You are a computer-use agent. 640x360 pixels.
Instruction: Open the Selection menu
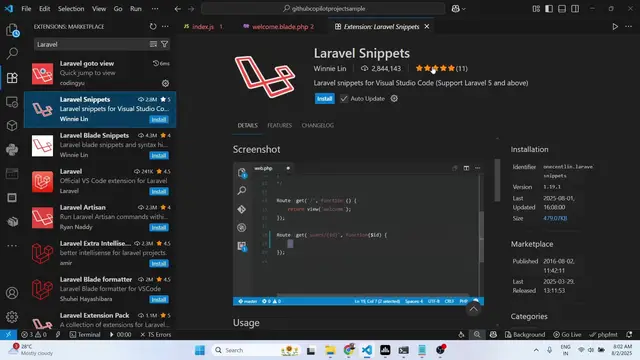[x=71, y=9]
